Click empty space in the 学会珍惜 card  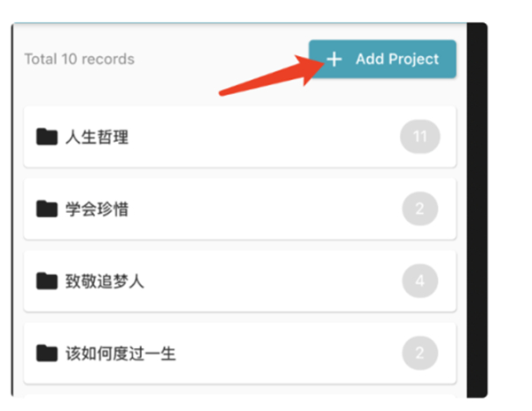point(266,209)
